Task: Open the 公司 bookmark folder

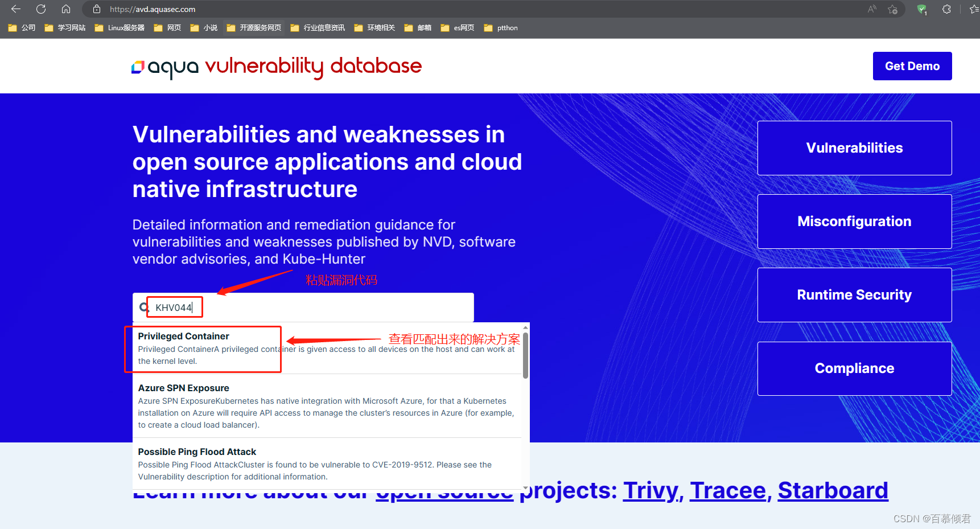Action: tap(22, 27)
